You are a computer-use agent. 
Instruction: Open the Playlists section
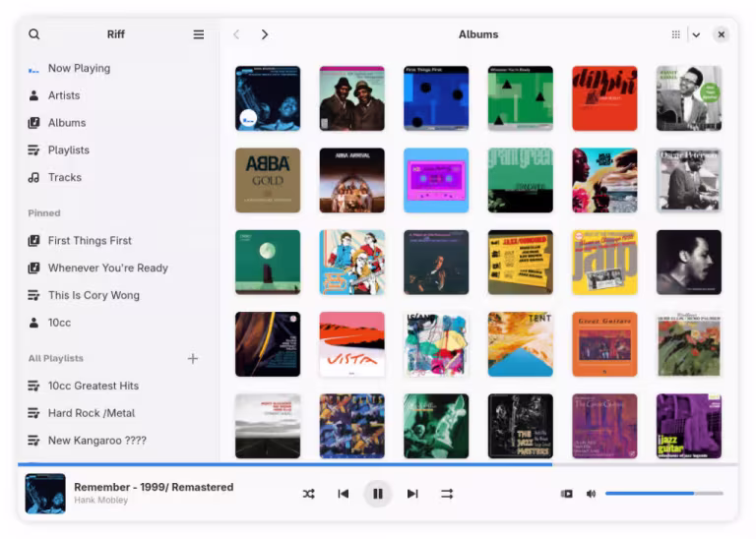[x=118, y=150]
